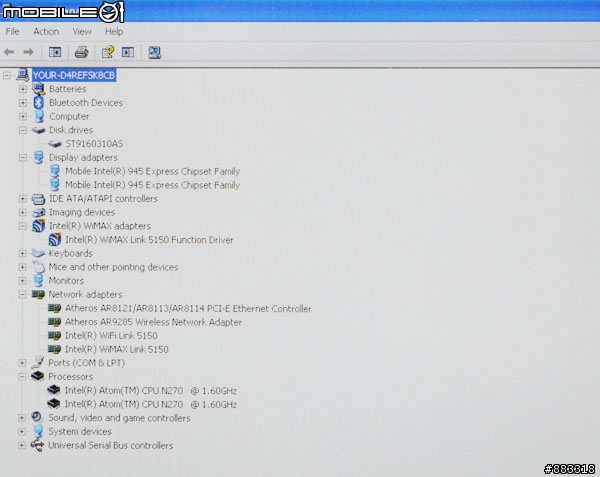Click the IDE ATA/ATAPI controllers icon
Screen dimensions: 600x477
pyautogui.click(x=39, y=199)
